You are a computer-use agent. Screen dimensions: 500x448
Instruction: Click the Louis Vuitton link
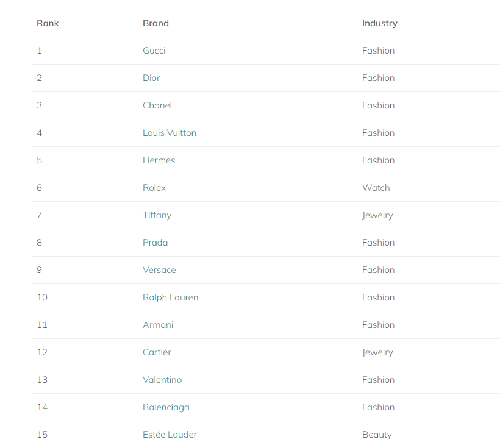[170, 133]
